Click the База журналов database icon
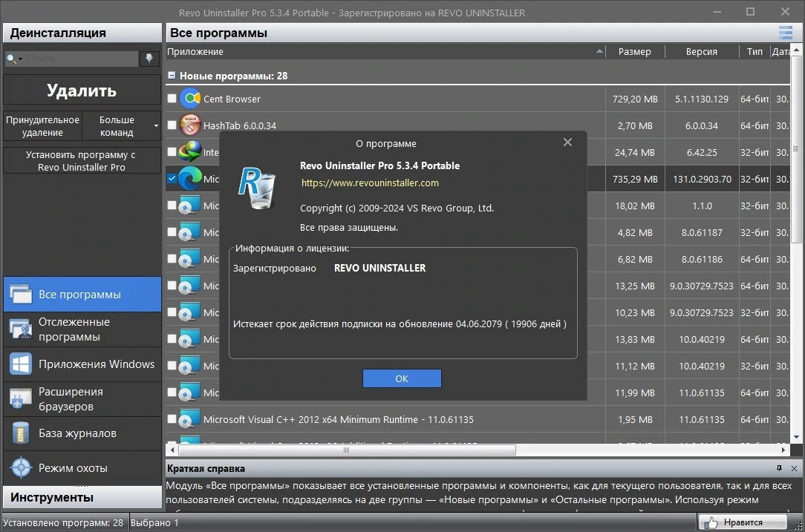The image size is (805, 532). point(21,433)
